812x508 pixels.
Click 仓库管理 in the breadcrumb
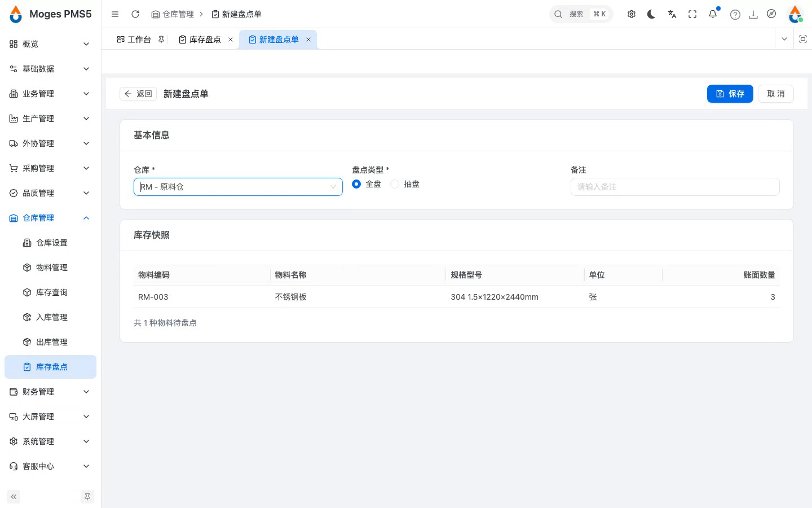tap(173, 14)
